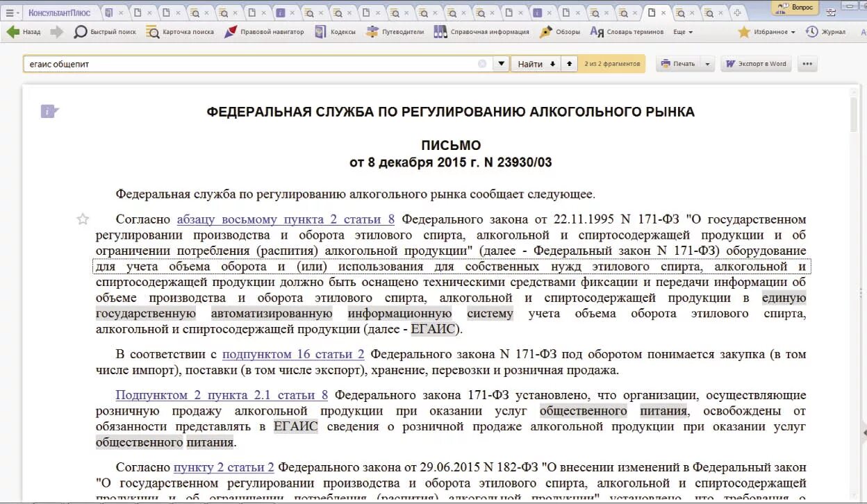Open a new tab with the plus button
Image resolution: width=867 pixels, height=504 pixels.
[738, 12]
